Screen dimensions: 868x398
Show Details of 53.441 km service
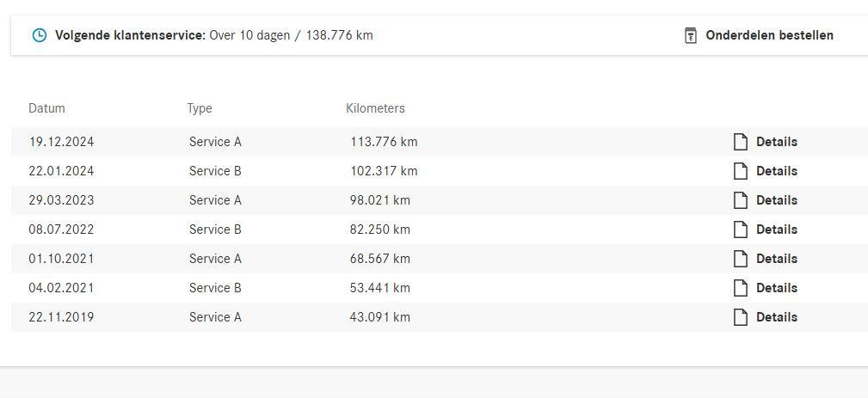click(777, 288)
